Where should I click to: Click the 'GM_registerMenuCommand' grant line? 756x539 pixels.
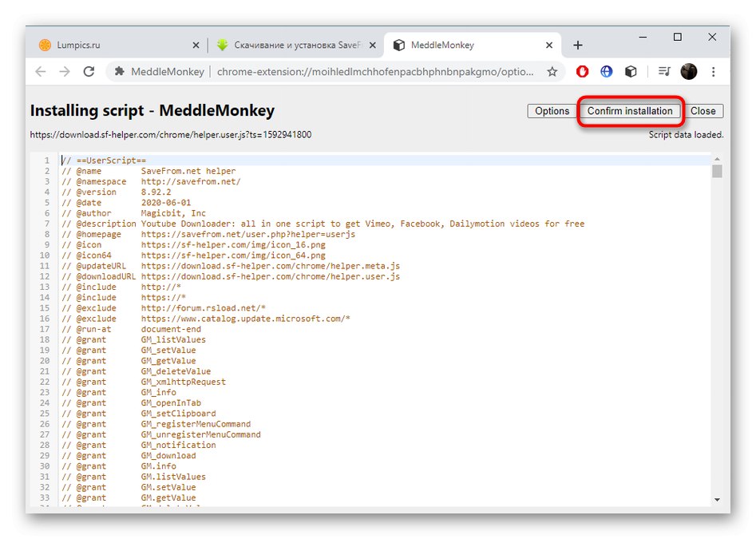[x=156, y=424]
